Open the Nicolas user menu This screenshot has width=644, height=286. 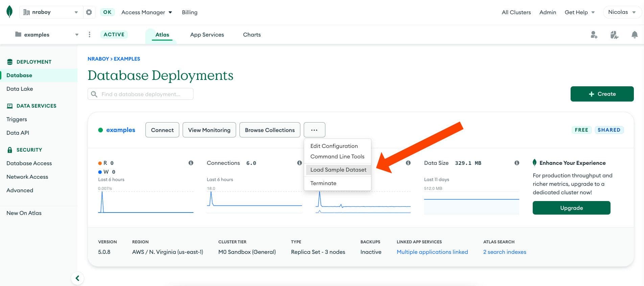tap(622, 12)
